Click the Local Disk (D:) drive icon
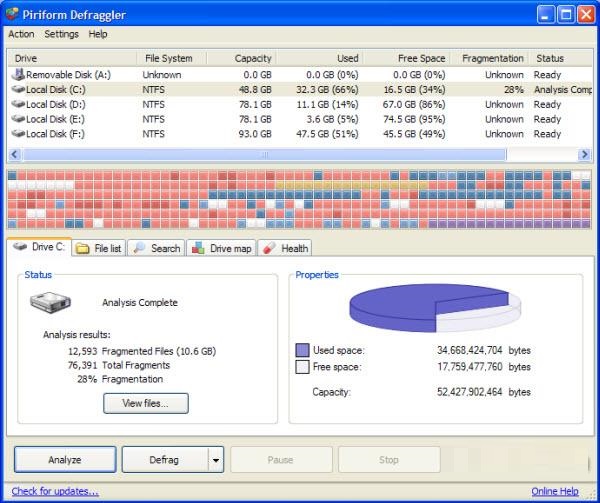The image size is (600, 503). (19, 105)
